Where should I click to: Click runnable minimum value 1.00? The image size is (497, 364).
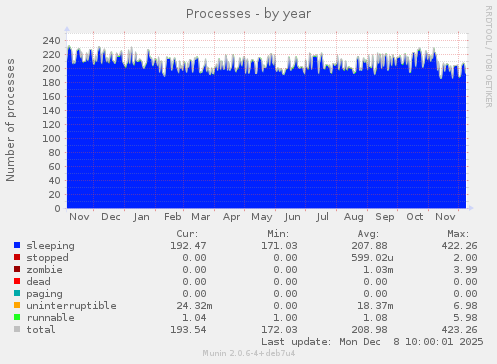point(285,318)
